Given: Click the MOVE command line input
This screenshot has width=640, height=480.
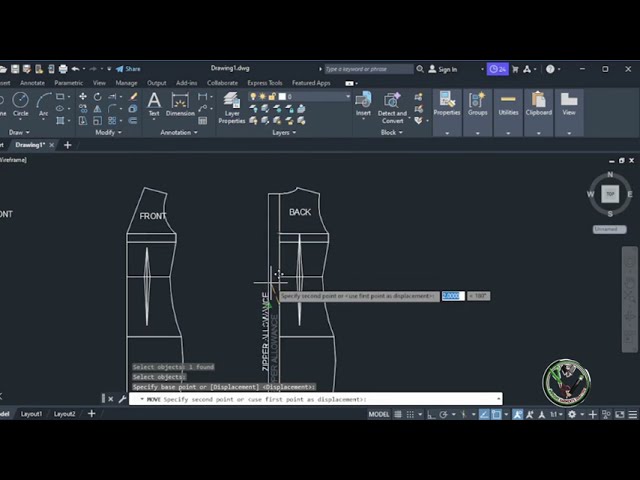Looking at the screenshot, I should [316, 399].
